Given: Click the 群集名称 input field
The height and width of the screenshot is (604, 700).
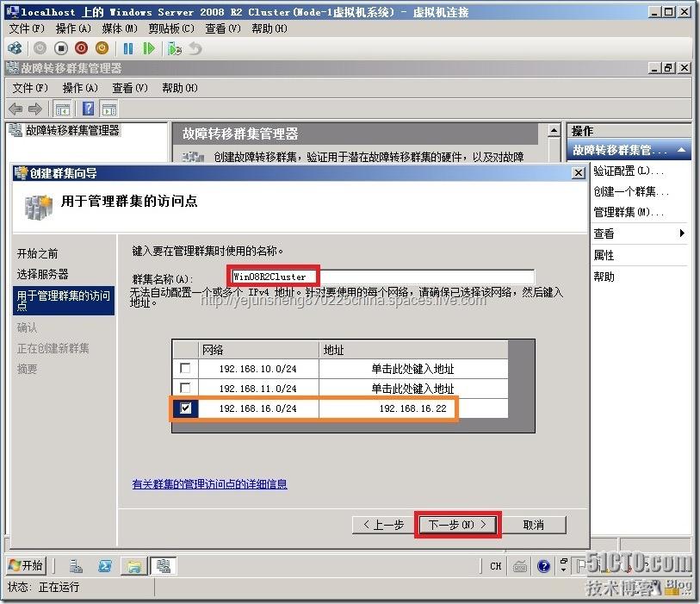Looking at the screenshot, I should tap(382, 277).
